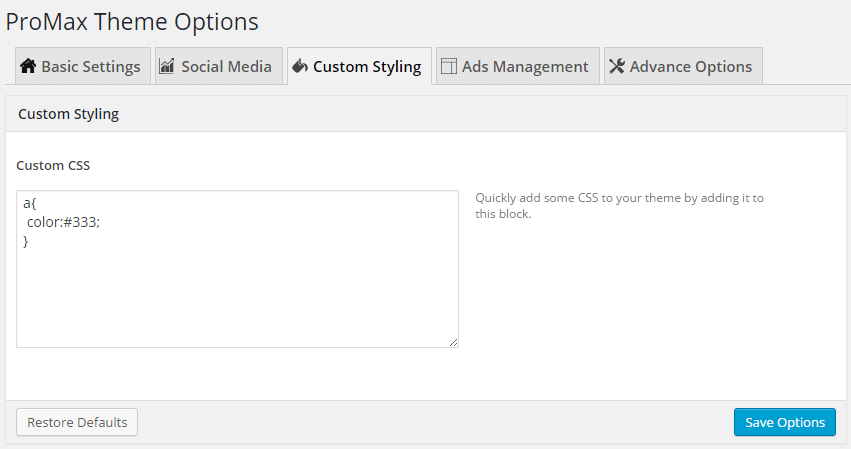Image resolution: width=851 pixels, height=449 pixels.
Task: Click Restore Defaults button
Action: point(77,422)
